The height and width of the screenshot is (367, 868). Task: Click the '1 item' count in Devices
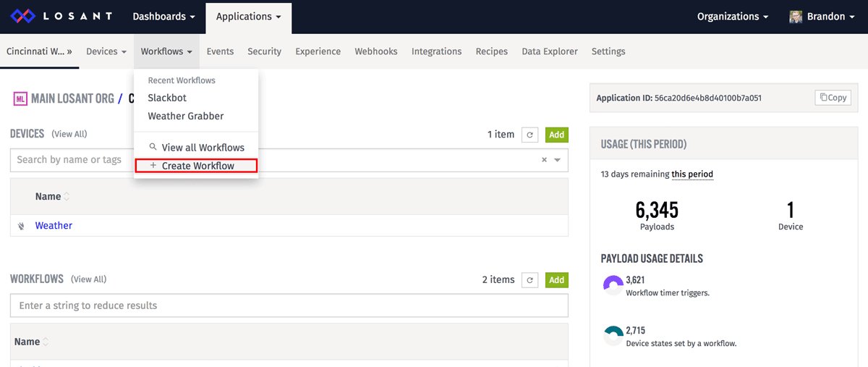tap(501, 135)
